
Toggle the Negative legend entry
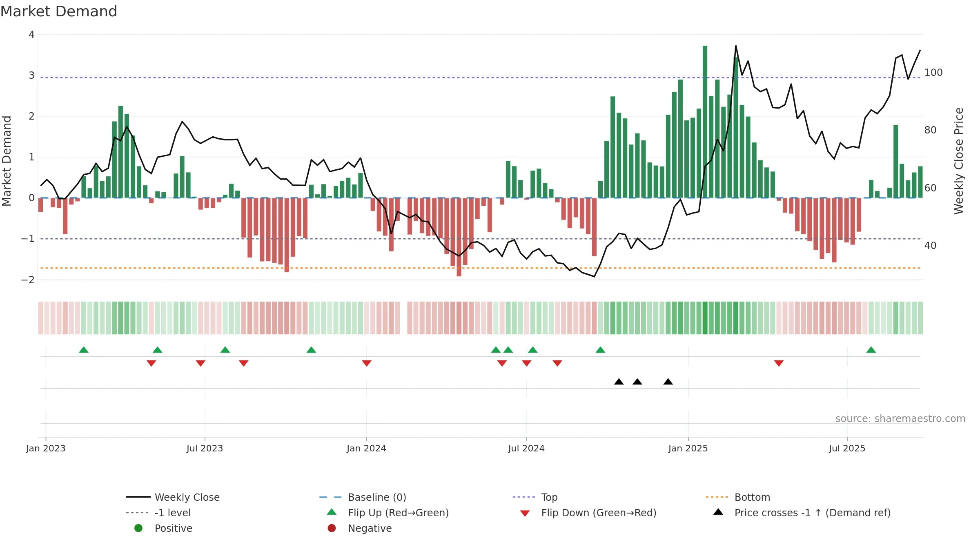pyautogui.click(x=359, y=528)
